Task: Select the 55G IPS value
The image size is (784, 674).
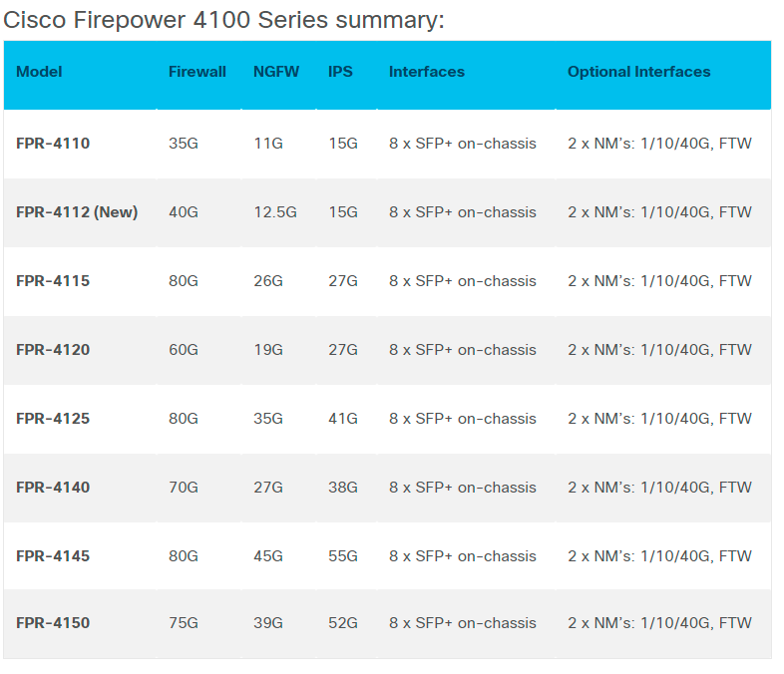Action: tap(343, 556)
